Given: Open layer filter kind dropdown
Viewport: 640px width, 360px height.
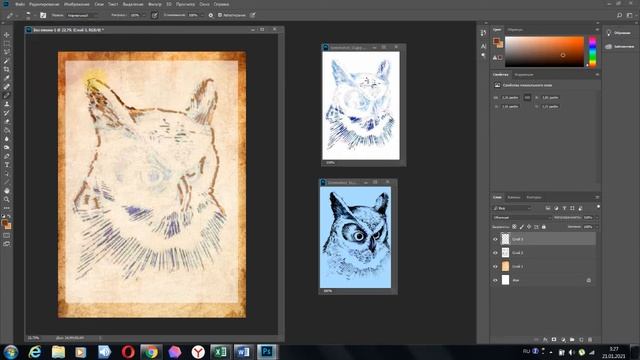Looking at the screenshot, I should [x=512, y=208].
